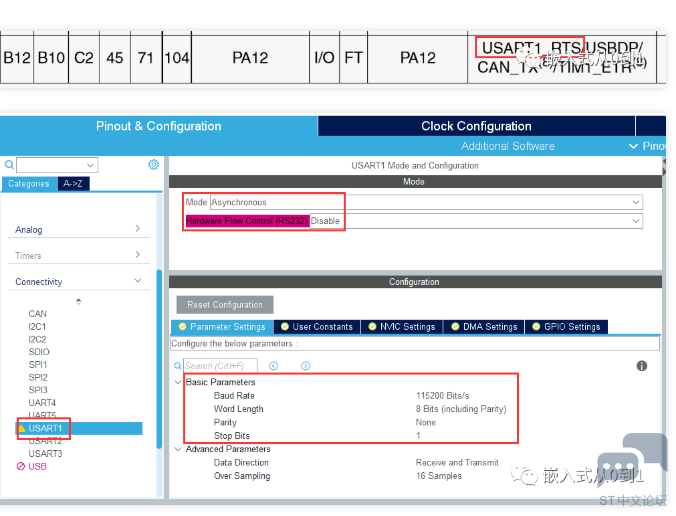Image resolution: width=676 pixels, height=516 pixels.
Task: Click the parameter search field
Action: pyautogui.click(x=220, y=366)
